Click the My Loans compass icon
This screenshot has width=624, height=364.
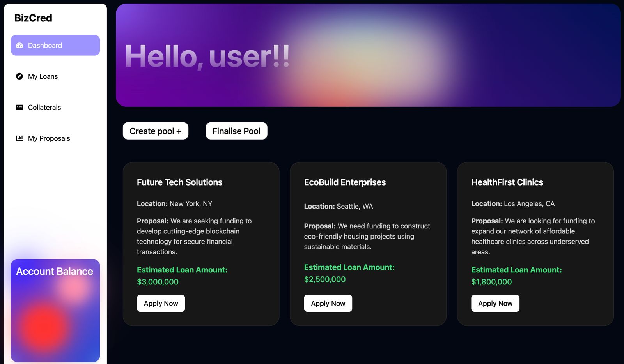(19, 76)
